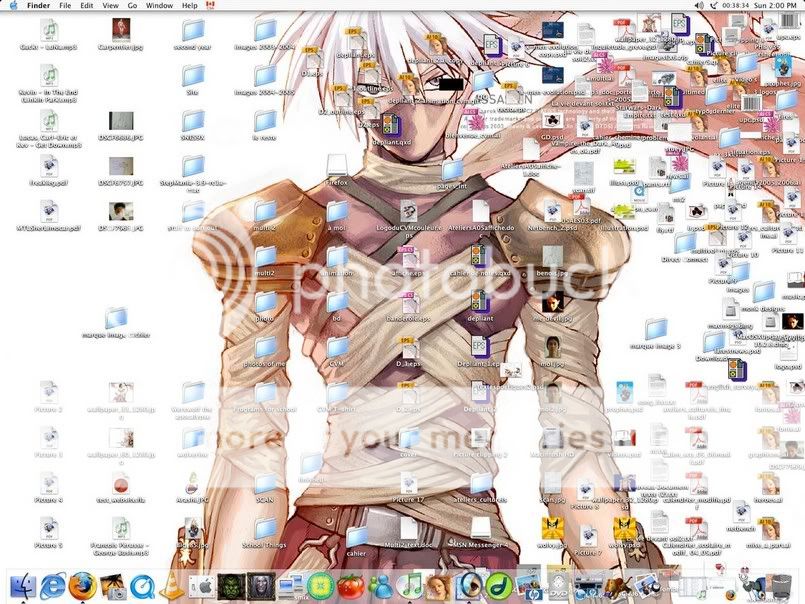Image resolution: width=805 pixels, height=604 pixels.
Task: Open the Edit menu
Action: [87, 5]
